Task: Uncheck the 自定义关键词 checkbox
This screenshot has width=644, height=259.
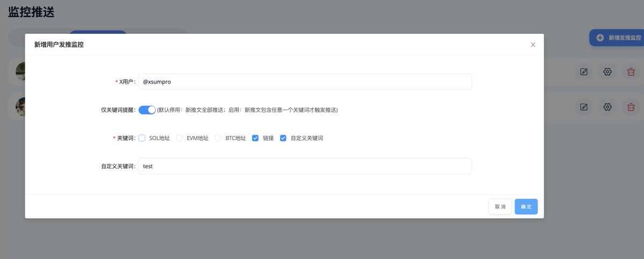Action: pos(283,138)
